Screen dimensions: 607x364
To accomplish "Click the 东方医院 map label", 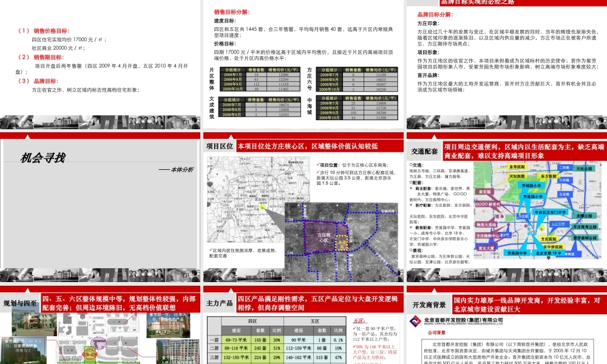I will [x=549, y=177].
